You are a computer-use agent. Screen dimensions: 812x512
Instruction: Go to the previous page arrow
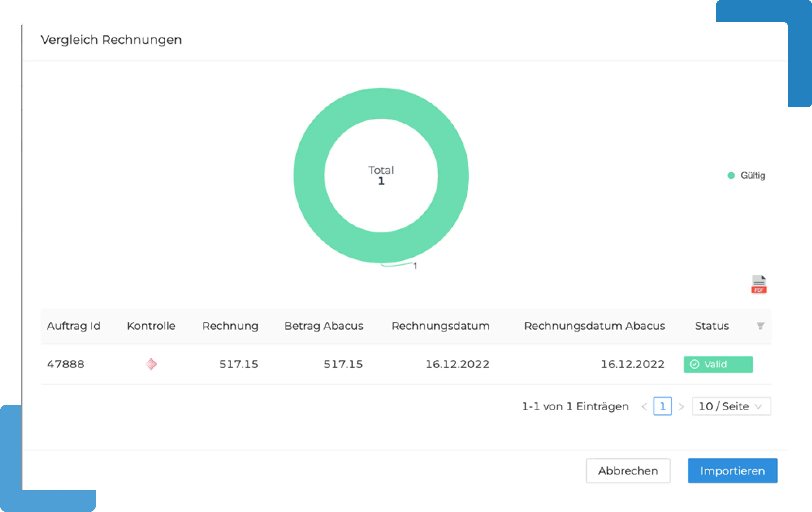[x=644, y=407]
